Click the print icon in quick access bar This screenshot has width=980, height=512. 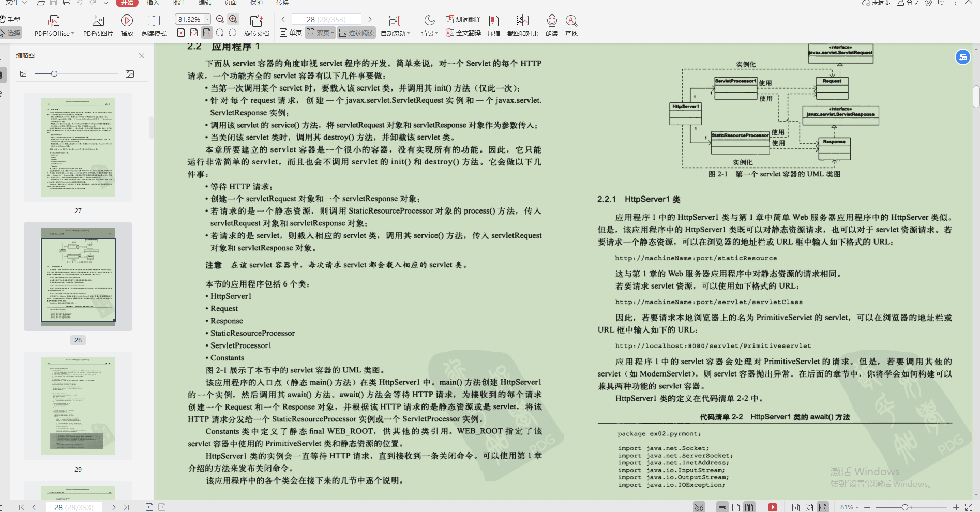[66, 3]
